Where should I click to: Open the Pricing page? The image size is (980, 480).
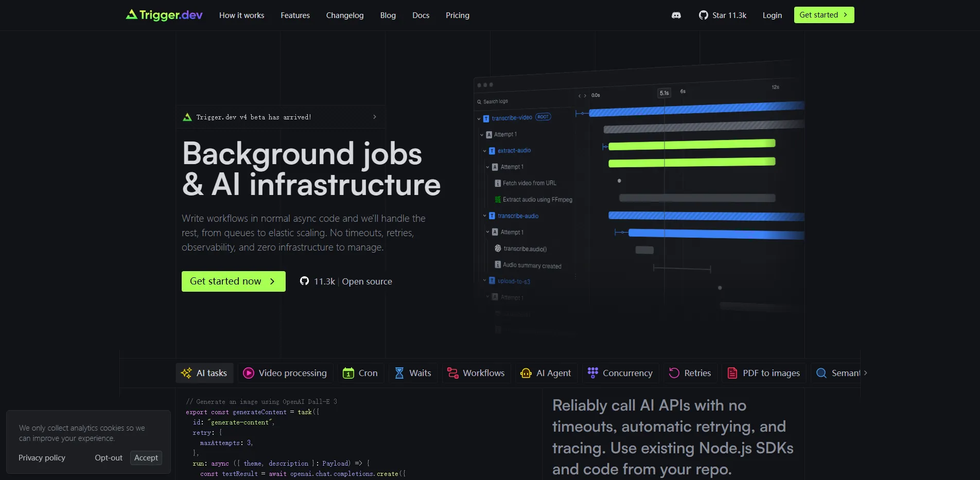tap(458, 15)
